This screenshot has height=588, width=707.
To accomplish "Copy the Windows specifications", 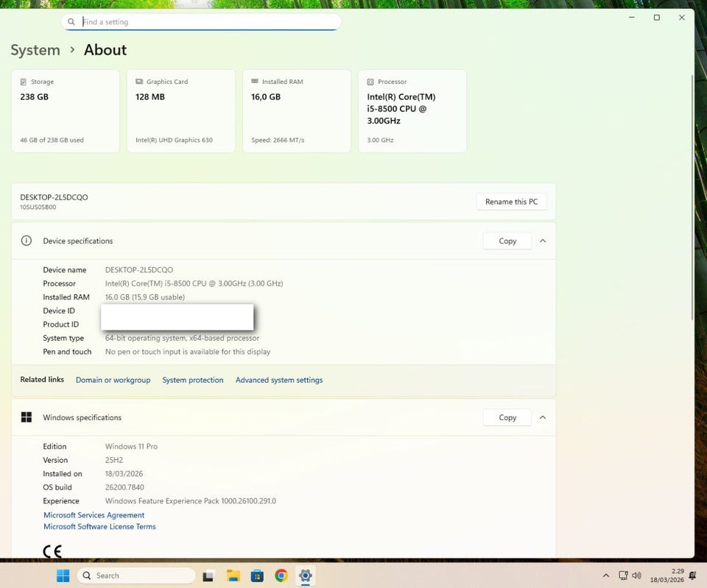I will (x=507, y=418).
